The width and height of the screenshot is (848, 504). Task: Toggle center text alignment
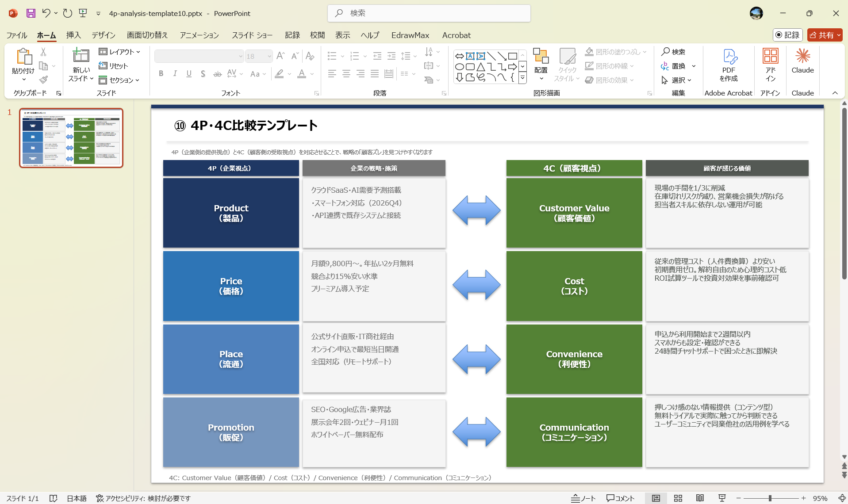tap(346, 74)
